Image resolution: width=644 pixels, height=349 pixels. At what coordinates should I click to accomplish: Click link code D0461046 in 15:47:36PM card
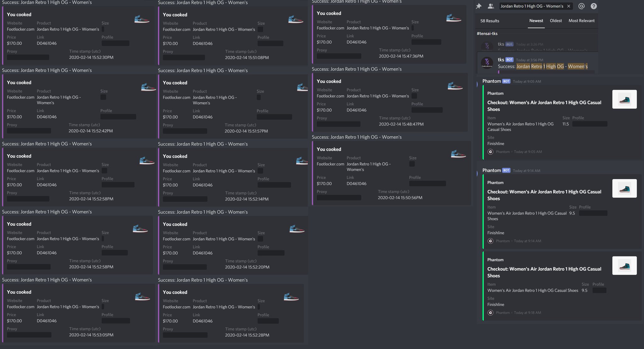(356, 42)
